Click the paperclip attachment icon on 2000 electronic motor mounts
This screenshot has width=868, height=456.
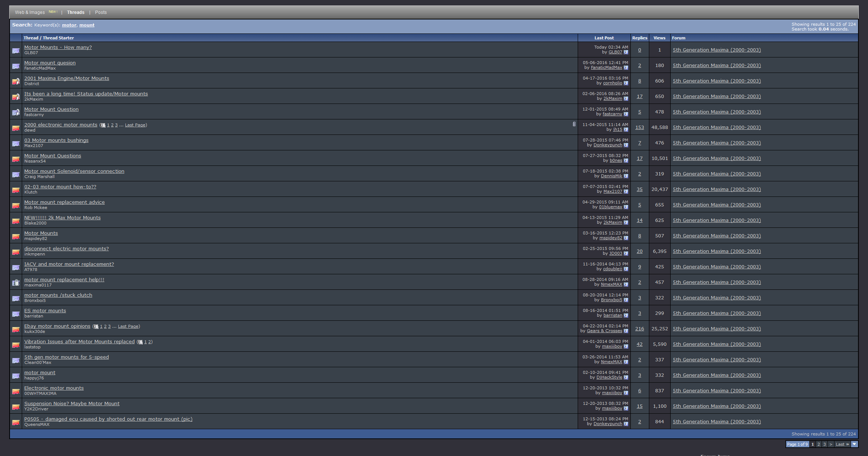(x=574, y=125)
